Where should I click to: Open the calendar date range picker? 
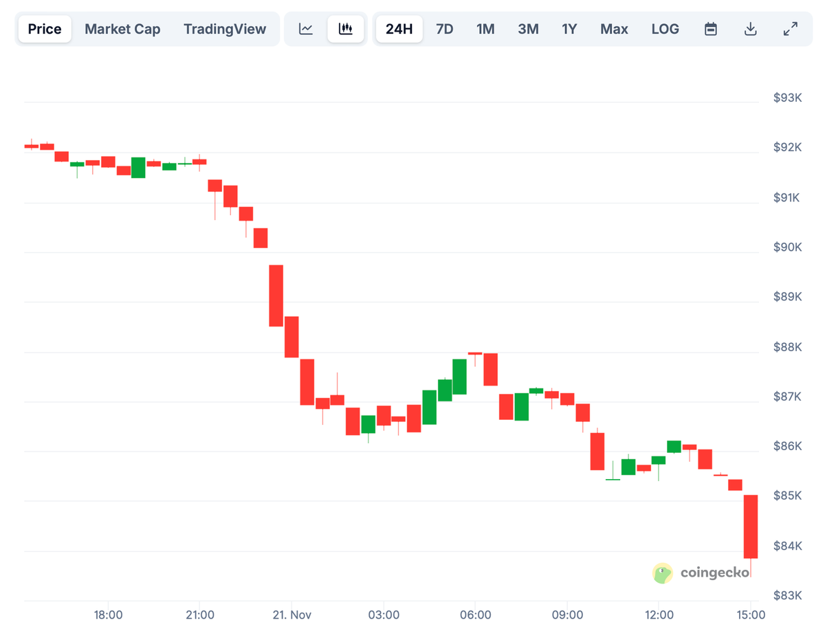pos(711,29)
